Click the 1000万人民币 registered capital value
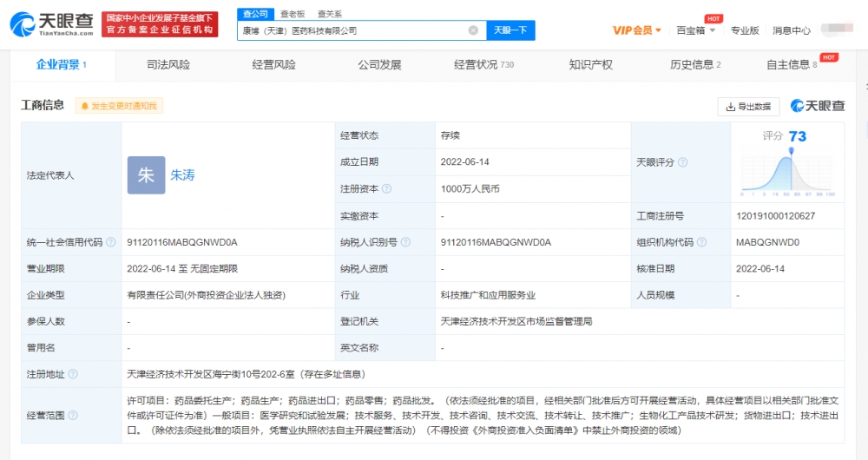Screen dimensions: 868x460 (470, 188)
